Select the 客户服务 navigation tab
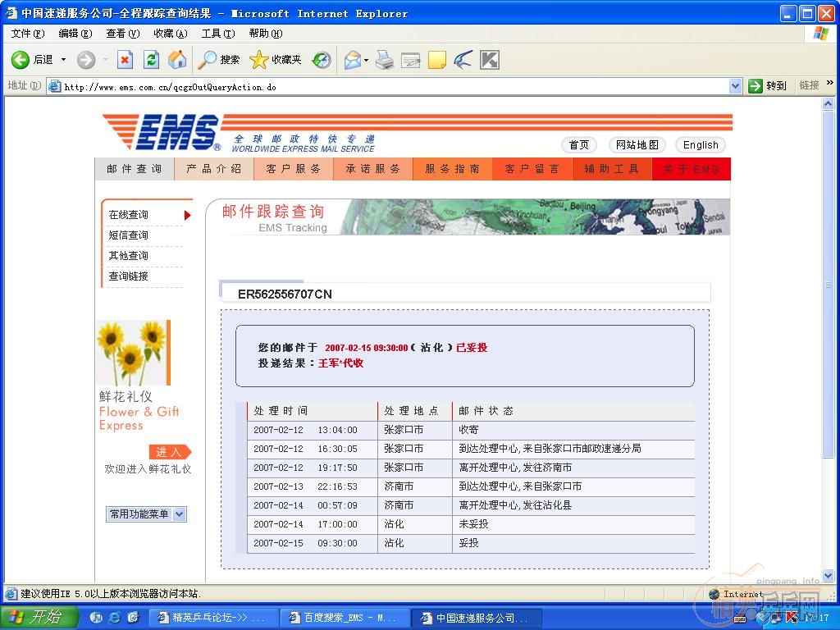Viewport: 840px width, 630px height. 293,169
